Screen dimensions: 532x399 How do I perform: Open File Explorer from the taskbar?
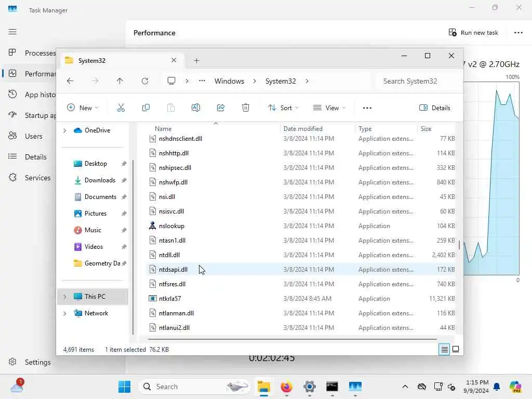263,387
